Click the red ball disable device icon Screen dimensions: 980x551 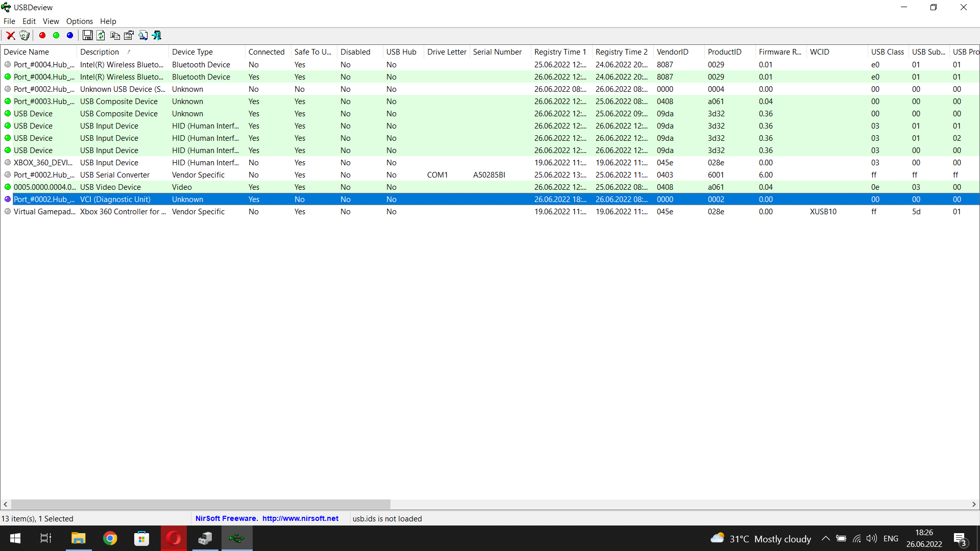[x=42, y=35]
